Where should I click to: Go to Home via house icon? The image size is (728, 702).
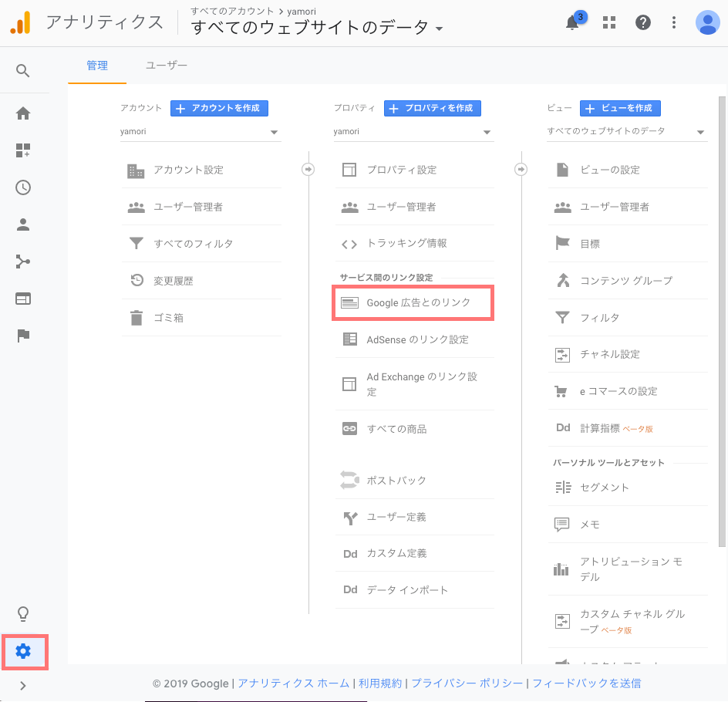coord(23,113)
